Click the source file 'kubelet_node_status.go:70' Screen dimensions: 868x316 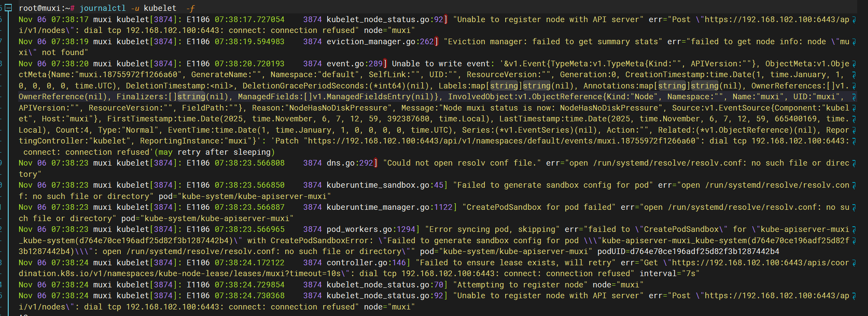click(x=385, y=285)
